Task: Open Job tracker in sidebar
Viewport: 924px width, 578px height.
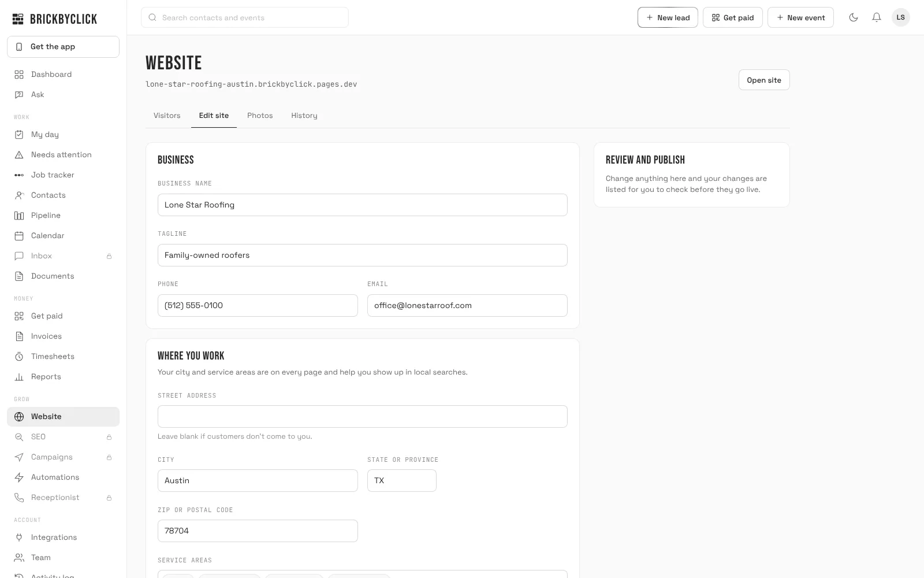Action: [x=63, y=175]
